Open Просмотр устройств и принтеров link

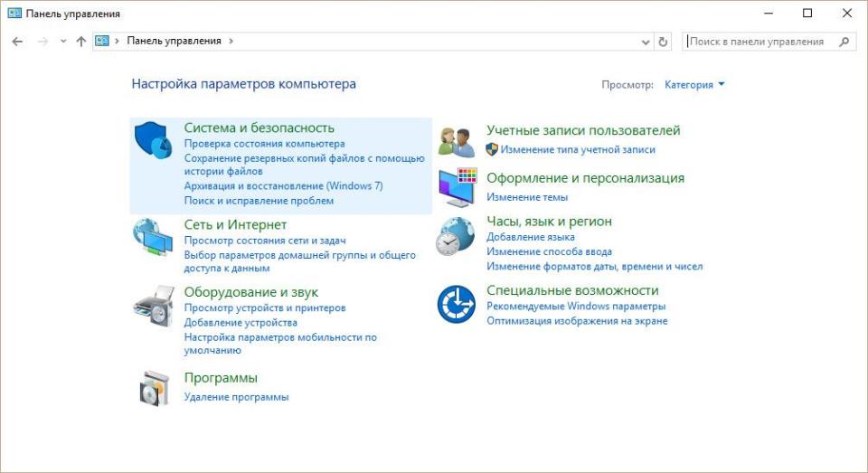[264, 308]
